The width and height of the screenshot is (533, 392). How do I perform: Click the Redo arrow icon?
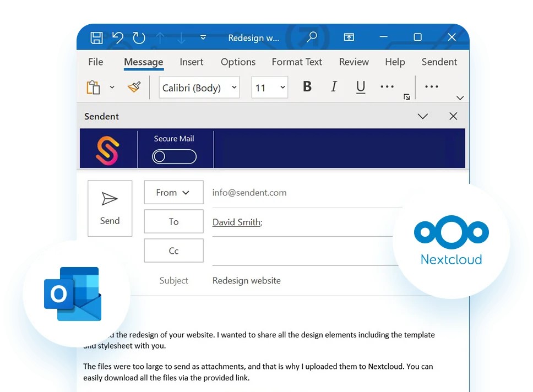(139, 37)
